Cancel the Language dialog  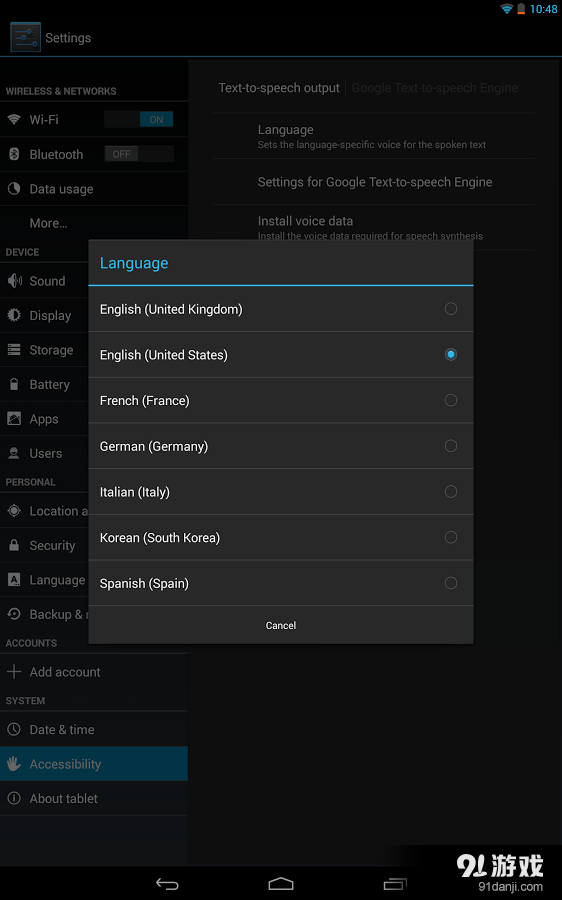(x=281, y=626)
